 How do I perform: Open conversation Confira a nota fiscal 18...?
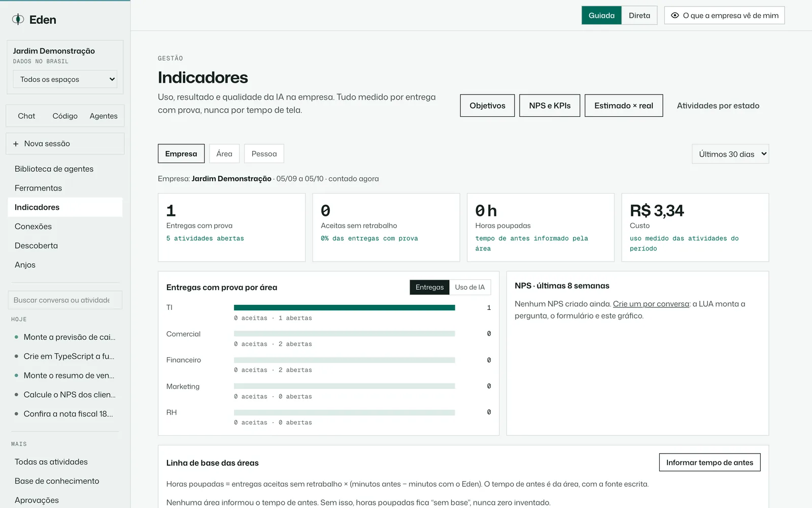tap(65, 414)
